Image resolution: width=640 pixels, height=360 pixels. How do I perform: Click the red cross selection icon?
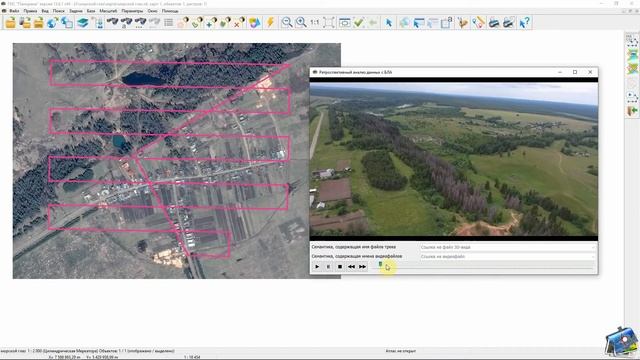tap(239, 22)
